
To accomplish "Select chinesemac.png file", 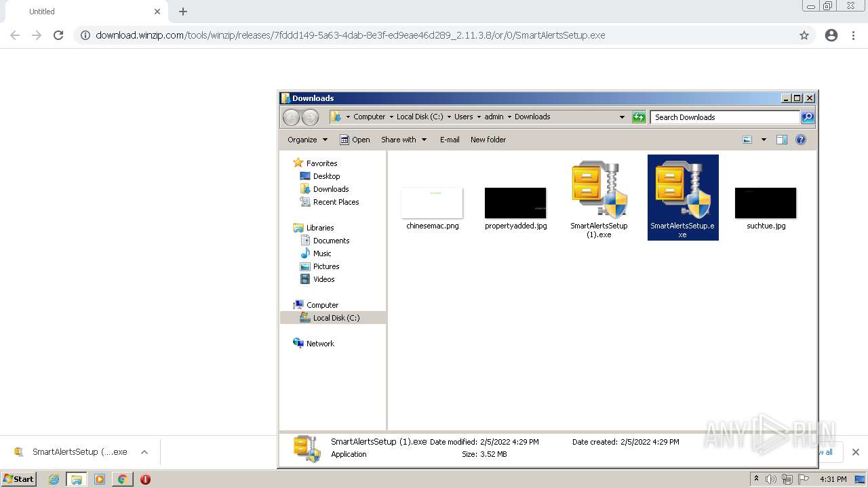I will [433, 209].
